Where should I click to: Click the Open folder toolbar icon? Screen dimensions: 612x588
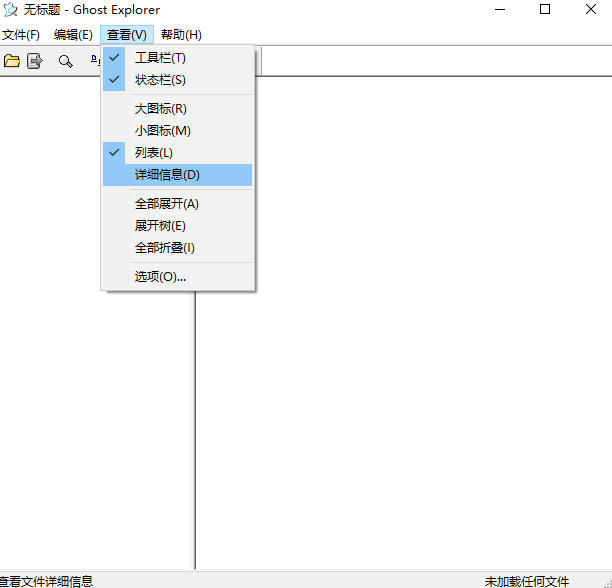pyautogui.click(x=12, y=61)
